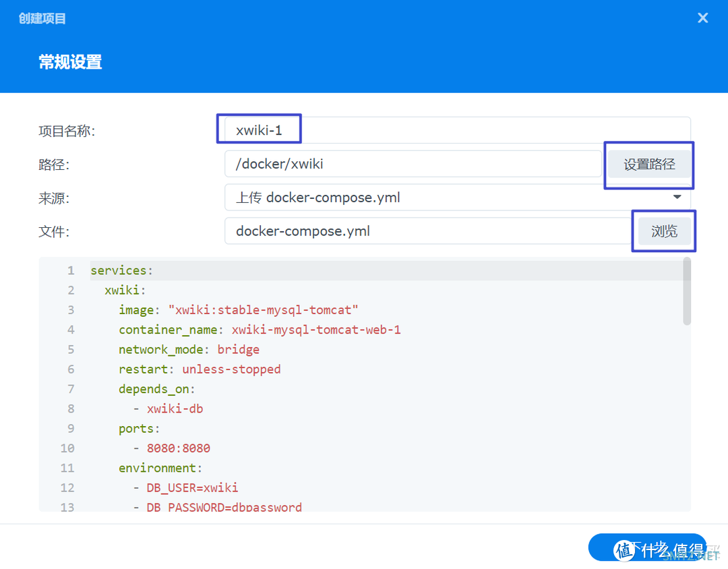Click the path field showing /docker/xwiki
The height and width of the screenshot is (569, 728).
coord(413,164)
